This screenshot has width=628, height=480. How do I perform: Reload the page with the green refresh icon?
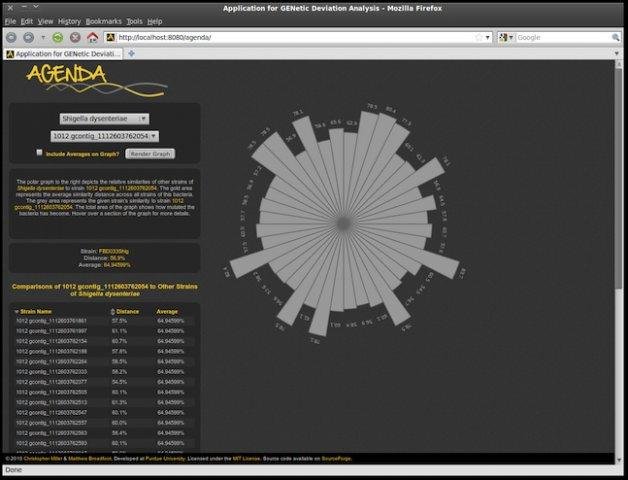[58, 38]
